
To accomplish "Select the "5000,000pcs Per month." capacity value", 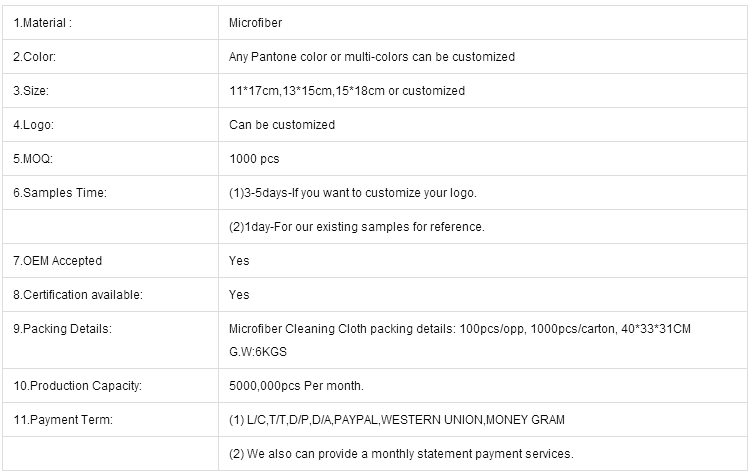I will point(296,386).
